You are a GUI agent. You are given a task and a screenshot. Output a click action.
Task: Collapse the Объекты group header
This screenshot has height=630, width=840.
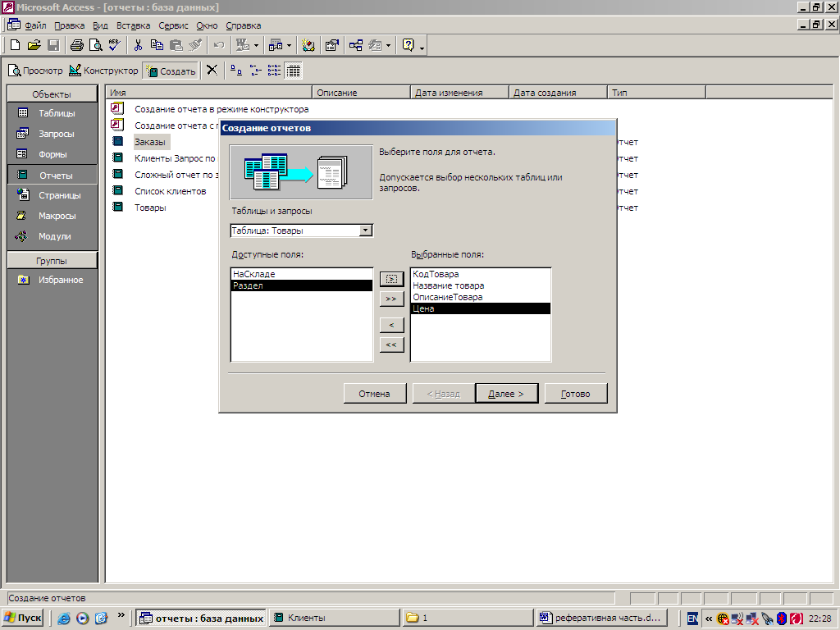52,94
